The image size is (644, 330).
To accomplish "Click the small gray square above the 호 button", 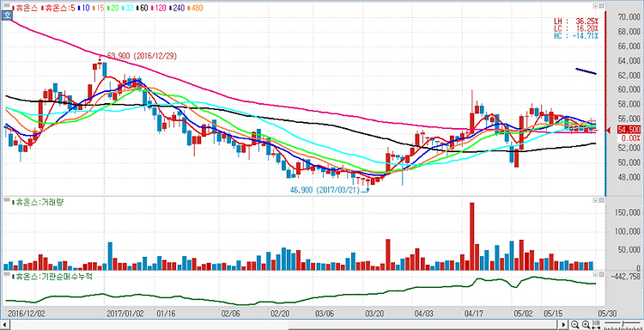I will click(7, 5).
